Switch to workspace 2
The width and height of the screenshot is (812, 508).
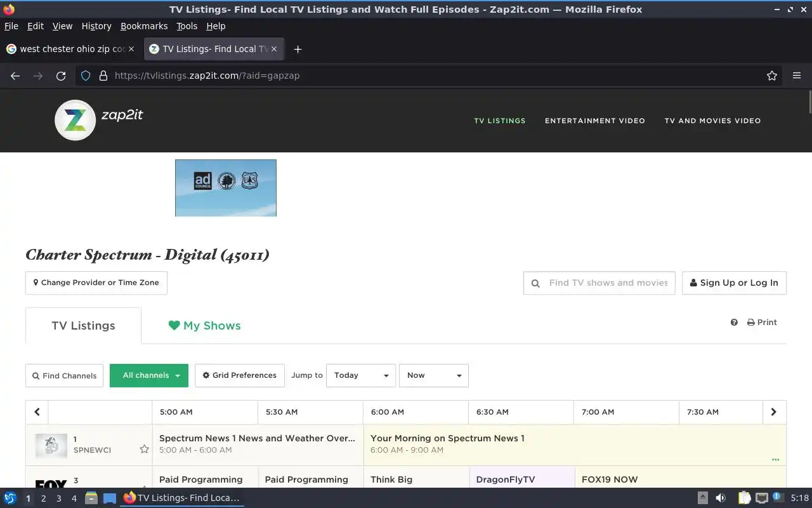(x=43, y=498)
